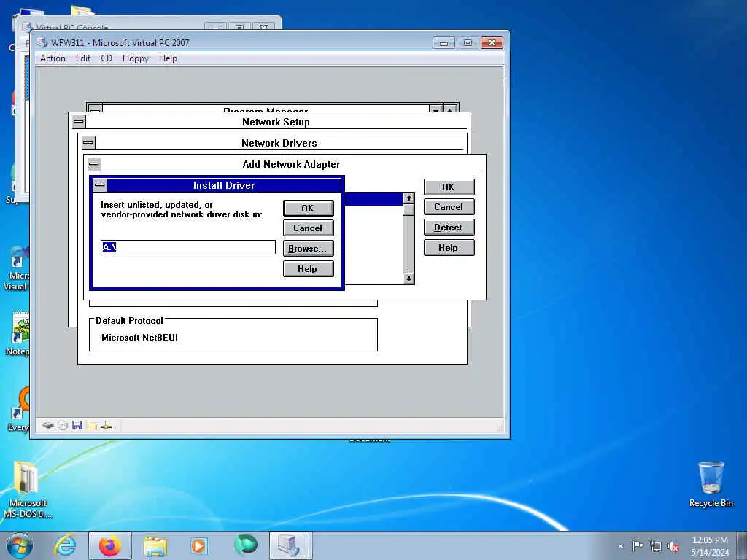This screenshot has width=747, height=560.
Task: Open the CD menu
Action: click(x=107, y=58)
